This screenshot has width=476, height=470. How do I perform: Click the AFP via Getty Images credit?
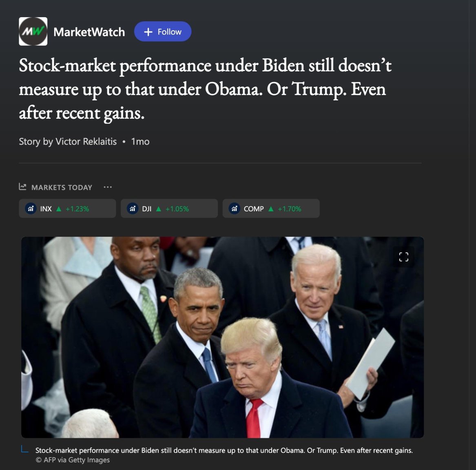[73, 460]
